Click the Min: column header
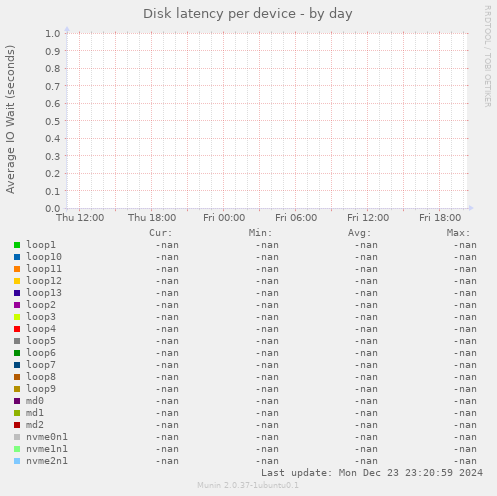Viewport: 497px width, 496px height. coord(260,233)
